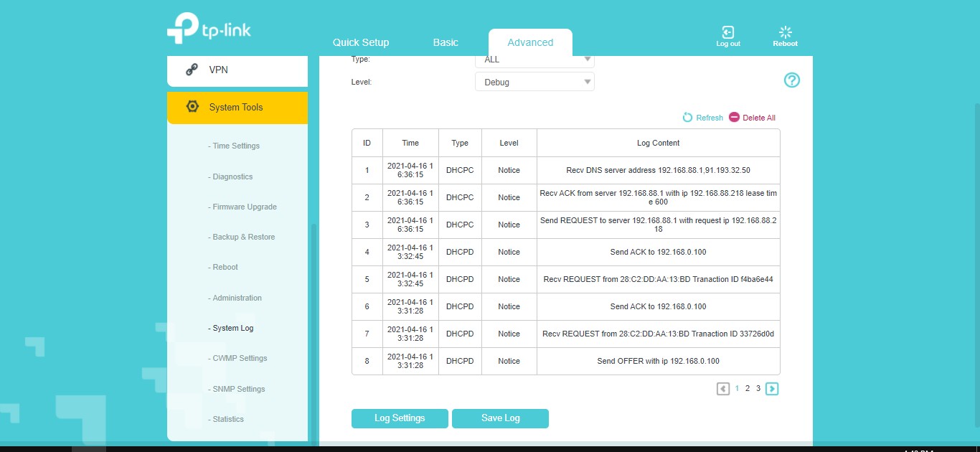This screenshot has width=980, height=452.
Task: Click the Delete All red icon
Action: tap(734, 117)
